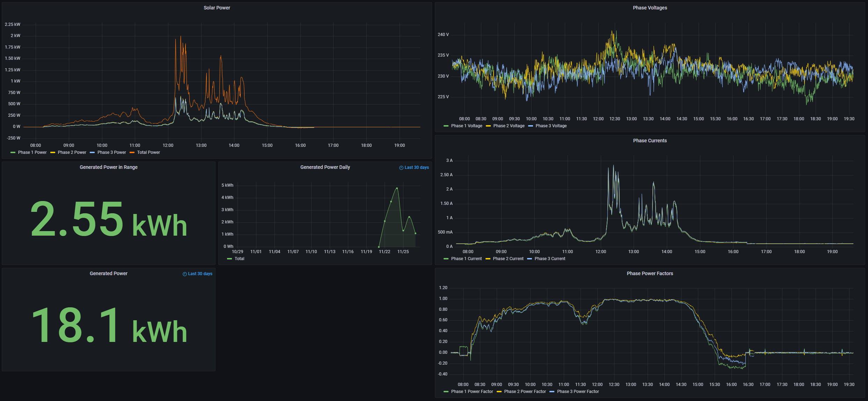Isolate Phase 1 Power Factor legend entry
Screen dimensions: 868x401
(x=472, y=392)
